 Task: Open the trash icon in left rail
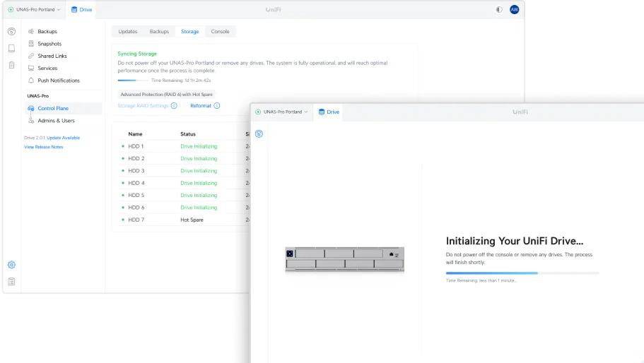click(x=11, y=65)
